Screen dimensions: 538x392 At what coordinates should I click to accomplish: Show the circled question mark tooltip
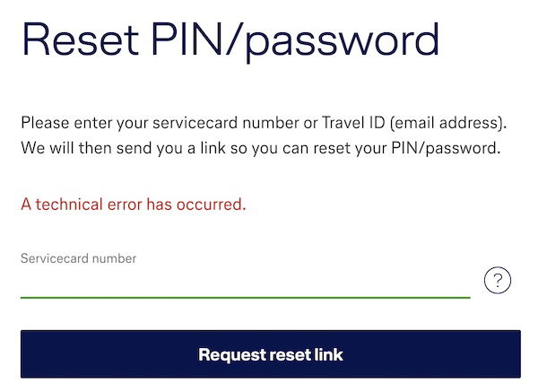(x=497, y=281)
